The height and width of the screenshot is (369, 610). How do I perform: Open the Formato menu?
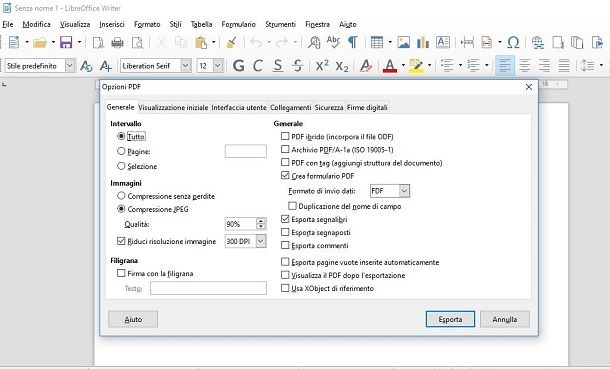[x=147, y=24]
